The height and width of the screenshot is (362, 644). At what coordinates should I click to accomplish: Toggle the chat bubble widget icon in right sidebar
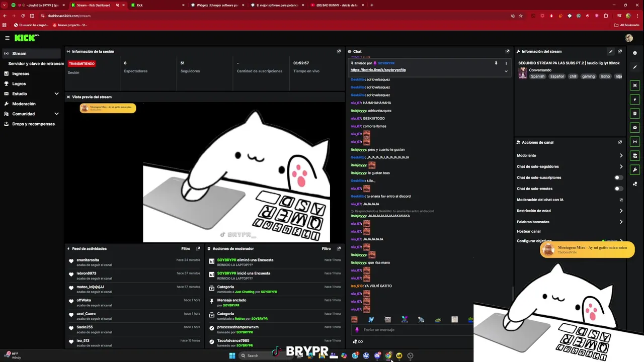635,128
